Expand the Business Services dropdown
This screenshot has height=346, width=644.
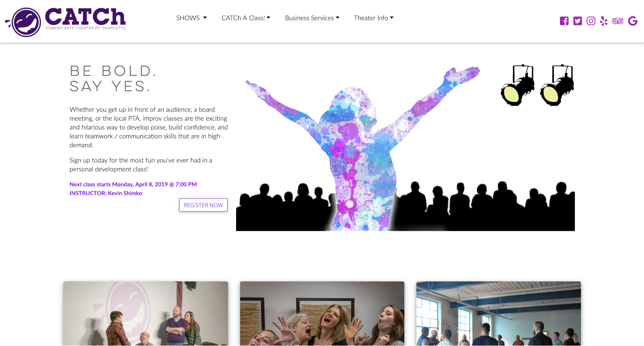(312, 18)
